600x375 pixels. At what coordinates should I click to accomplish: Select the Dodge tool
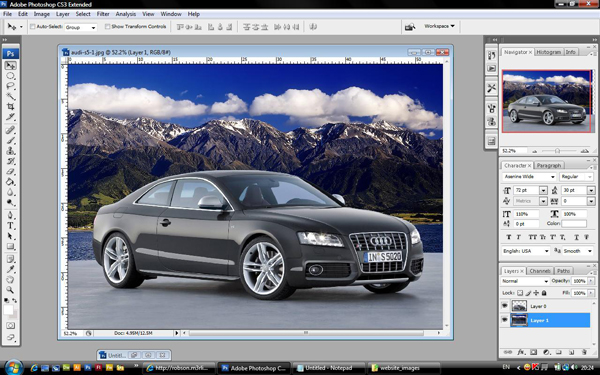tap(10, 202)
